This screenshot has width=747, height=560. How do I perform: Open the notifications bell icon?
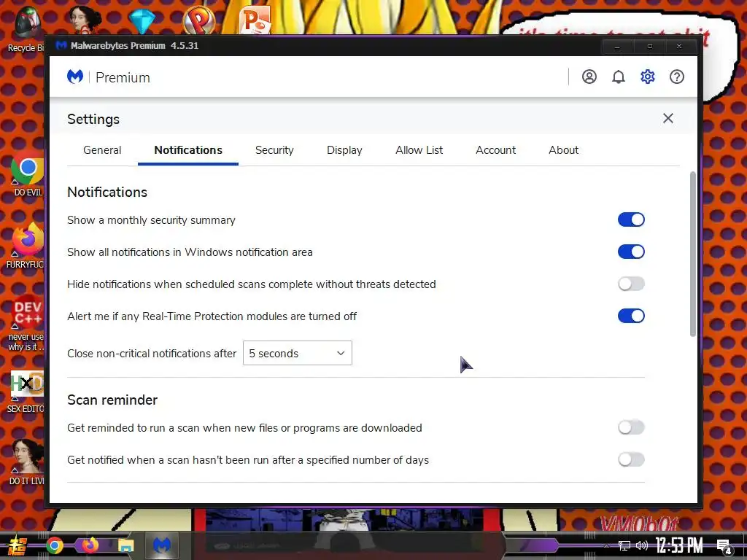619,77
